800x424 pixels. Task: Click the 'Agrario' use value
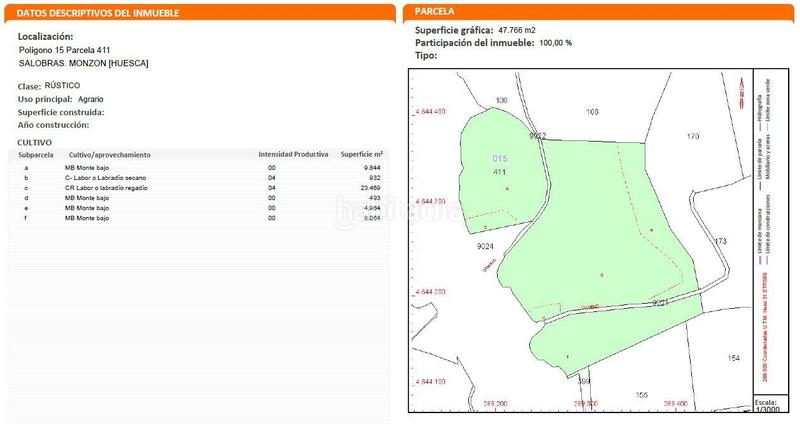tap(90, 99)
